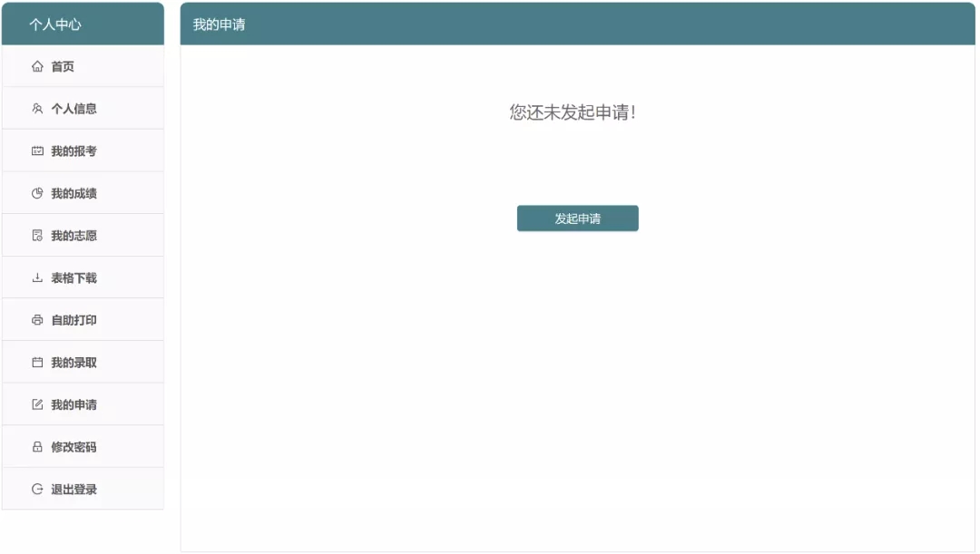Select the document icon next to 我的志愿

coord(36,235)
